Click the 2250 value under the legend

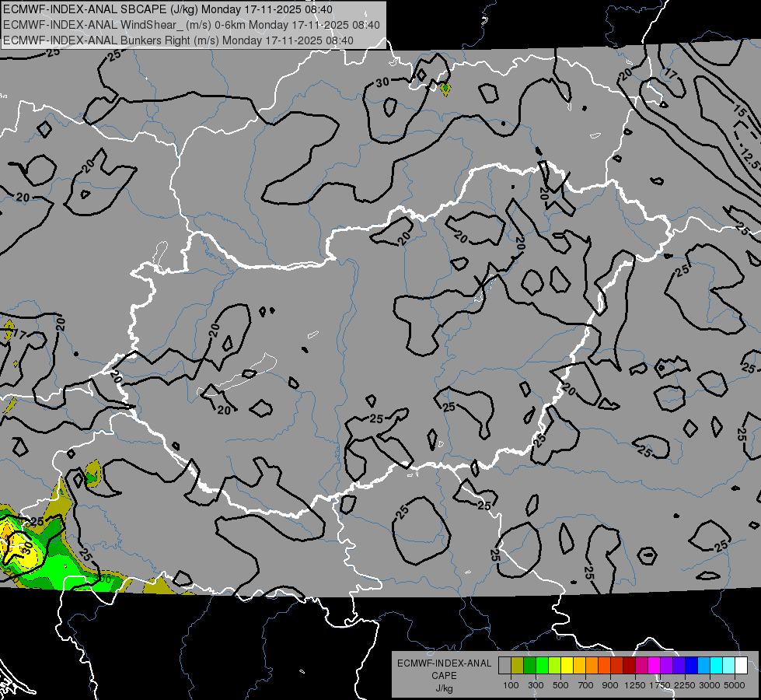click(685, 685)
